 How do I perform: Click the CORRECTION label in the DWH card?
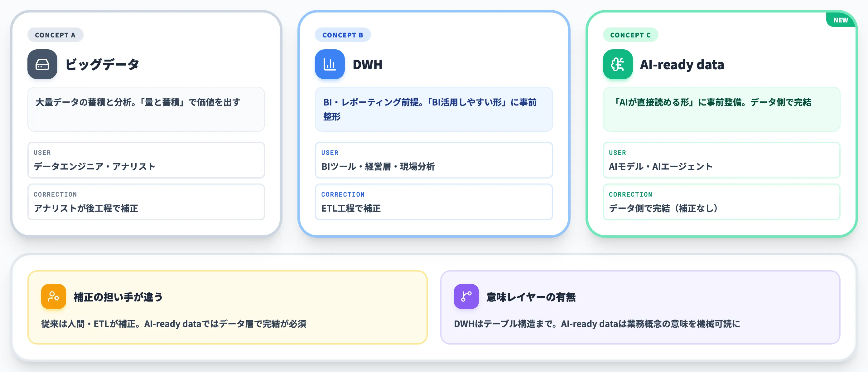click(343, 194)
